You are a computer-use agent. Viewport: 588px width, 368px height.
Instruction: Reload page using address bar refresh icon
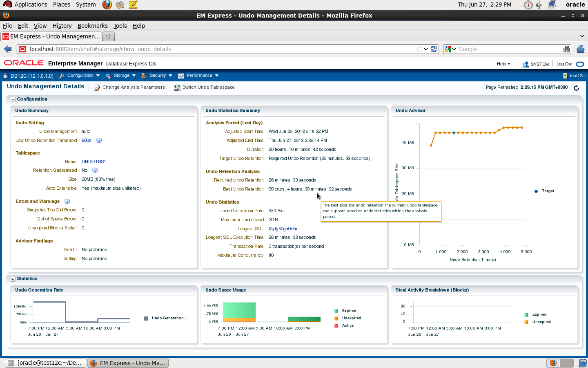[x=434, y=49]
